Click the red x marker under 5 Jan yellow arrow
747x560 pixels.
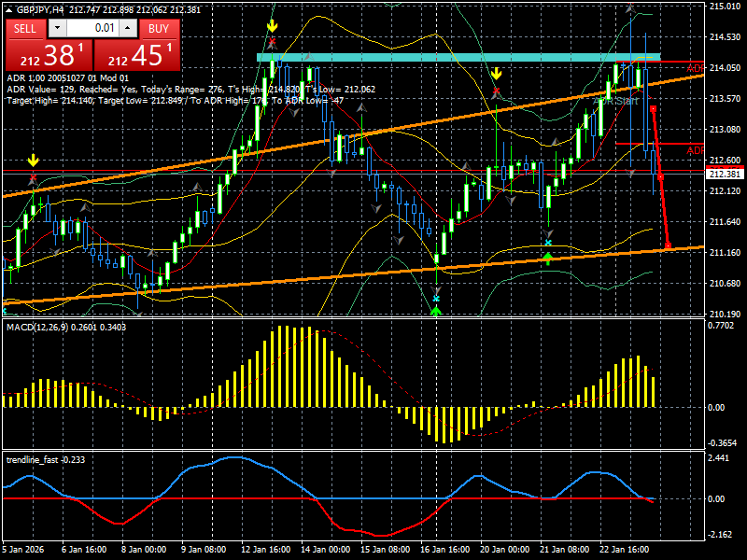33,177
